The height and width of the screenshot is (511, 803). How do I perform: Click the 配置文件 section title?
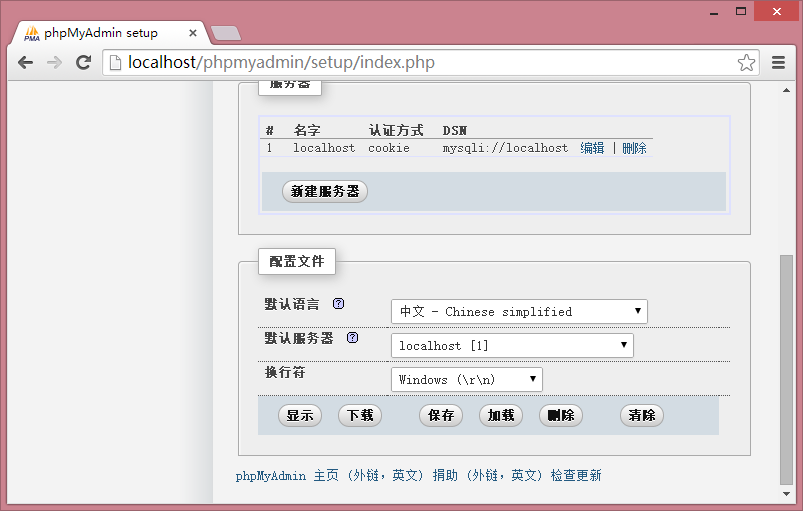pyautogui.click(x=297, y=262)
